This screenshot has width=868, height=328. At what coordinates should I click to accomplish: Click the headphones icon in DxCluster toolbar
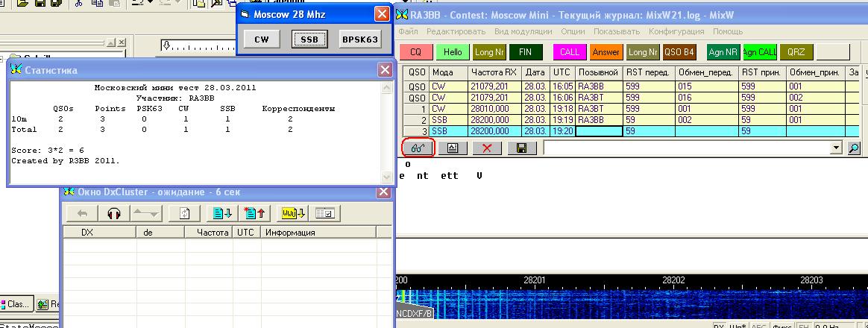coord(113,213)
